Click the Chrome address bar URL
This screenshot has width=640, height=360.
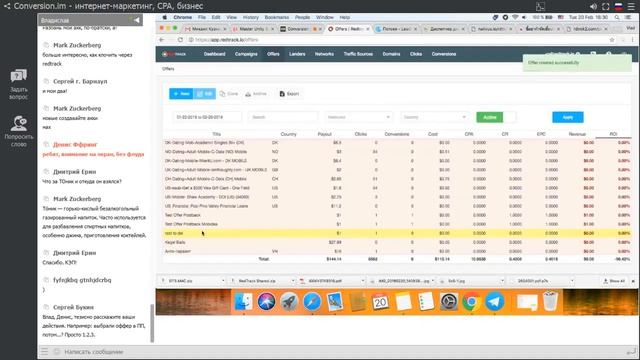click(x=227, y=40)
